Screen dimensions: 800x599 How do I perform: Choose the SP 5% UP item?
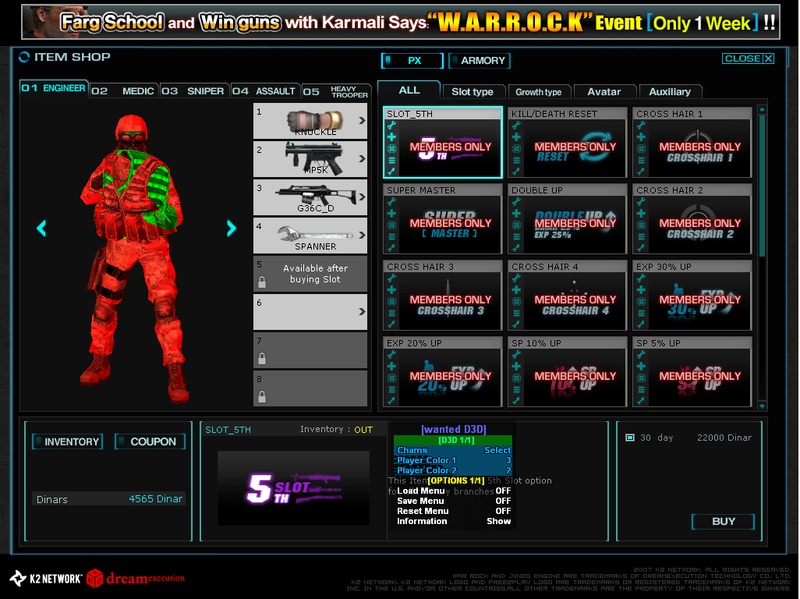tap(692, 371)
